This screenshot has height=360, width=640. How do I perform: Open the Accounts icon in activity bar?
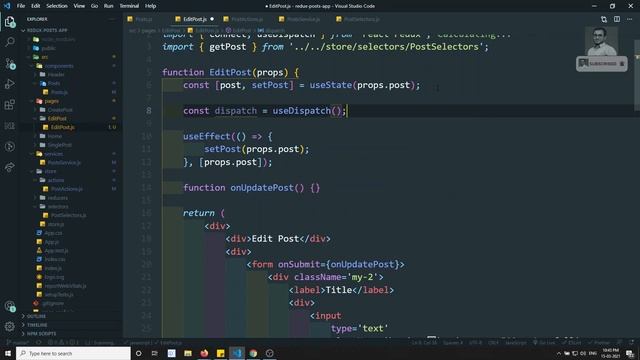click(x=10, y=306)
